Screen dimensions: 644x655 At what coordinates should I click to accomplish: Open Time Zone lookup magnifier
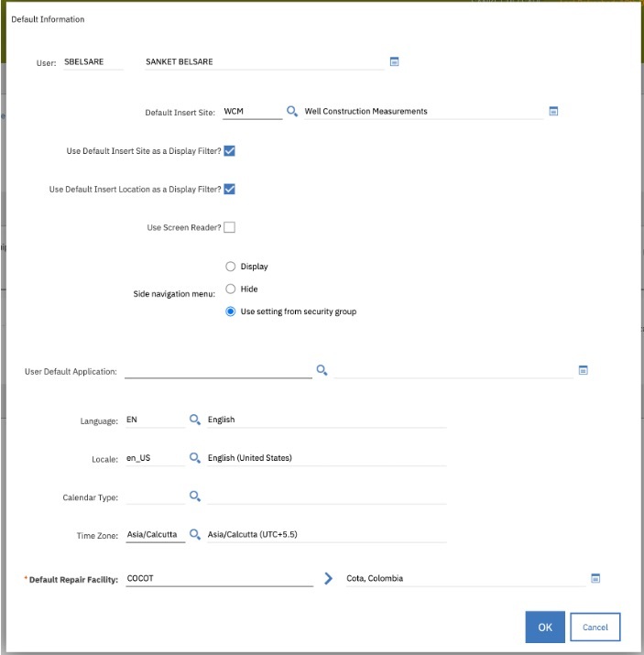tap(195, 534)
